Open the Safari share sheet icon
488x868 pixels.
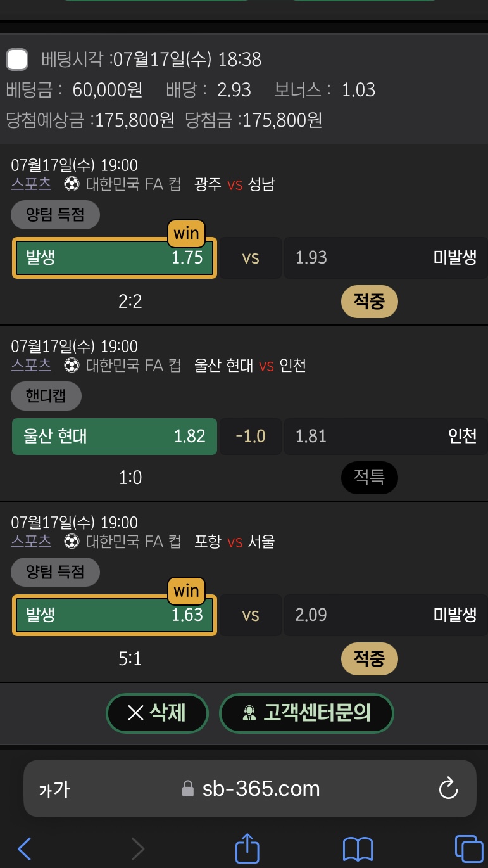[x=247, y=848]
